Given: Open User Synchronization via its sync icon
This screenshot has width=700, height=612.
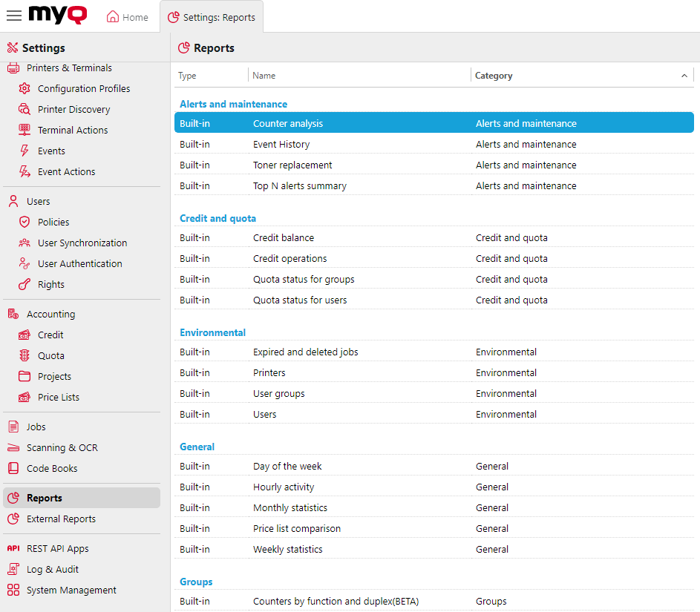Looking at the screenshot, I should [24, 243].
